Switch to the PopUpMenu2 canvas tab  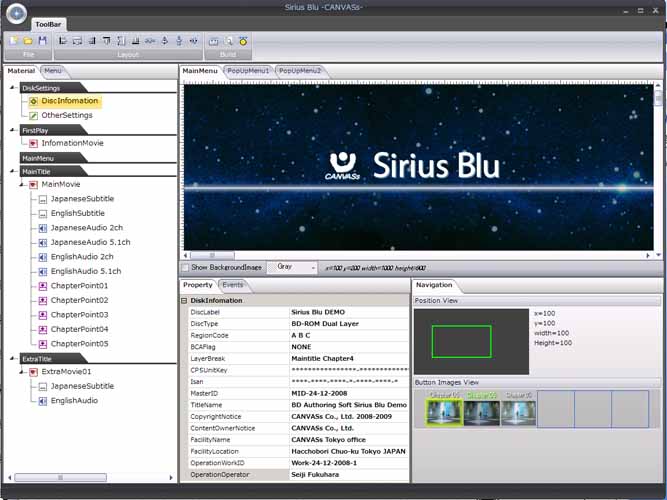click(x=300, y=71)
